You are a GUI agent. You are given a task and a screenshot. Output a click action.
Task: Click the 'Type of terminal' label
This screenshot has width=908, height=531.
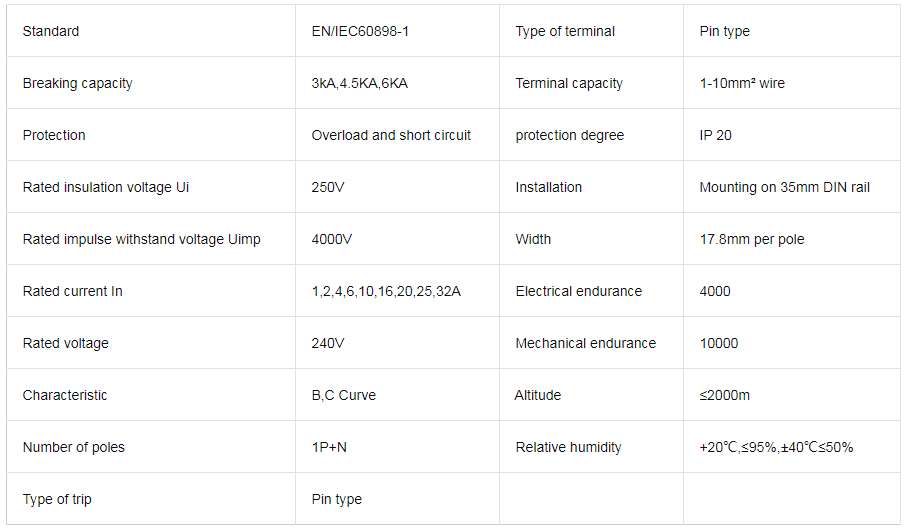pyautogui.click(x=565, y=31)
